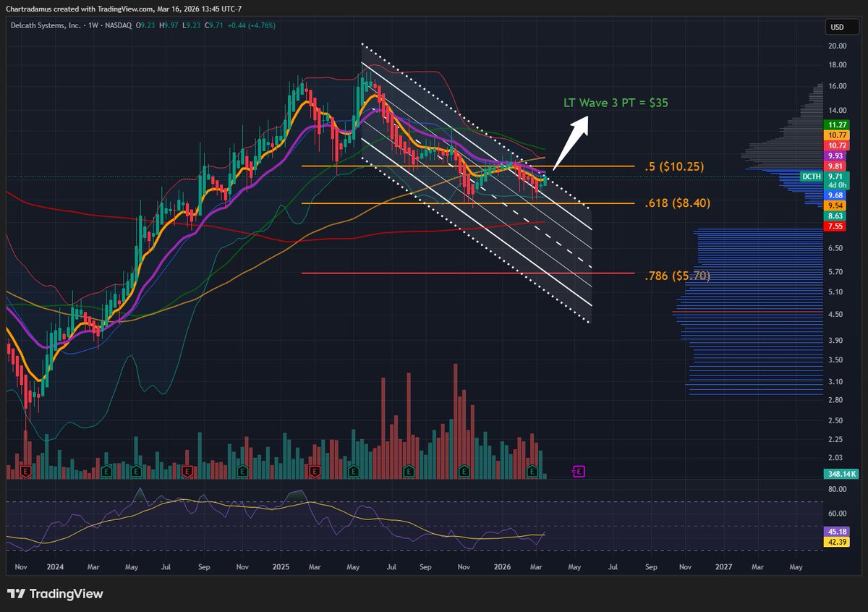
Task: Select the .786 ($5.70) Fibonacci label
Action: [x=677, y=275]
